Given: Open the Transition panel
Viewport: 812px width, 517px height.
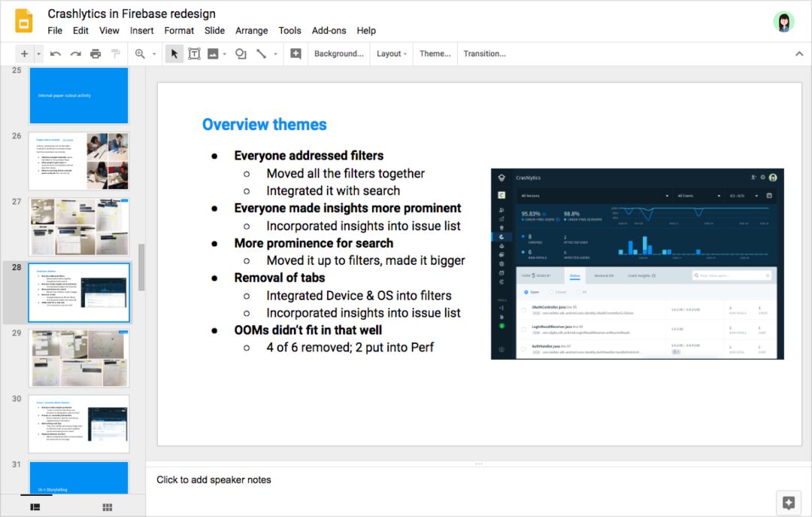Looking at the screenshot, I should (485, 53).
